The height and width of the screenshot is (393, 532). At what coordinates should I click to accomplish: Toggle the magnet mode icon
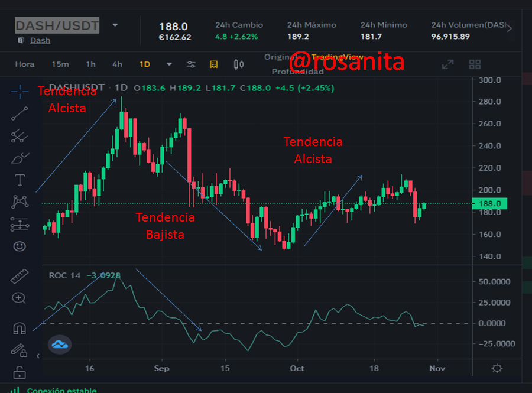pyautogui.click(x=20, y=328)
